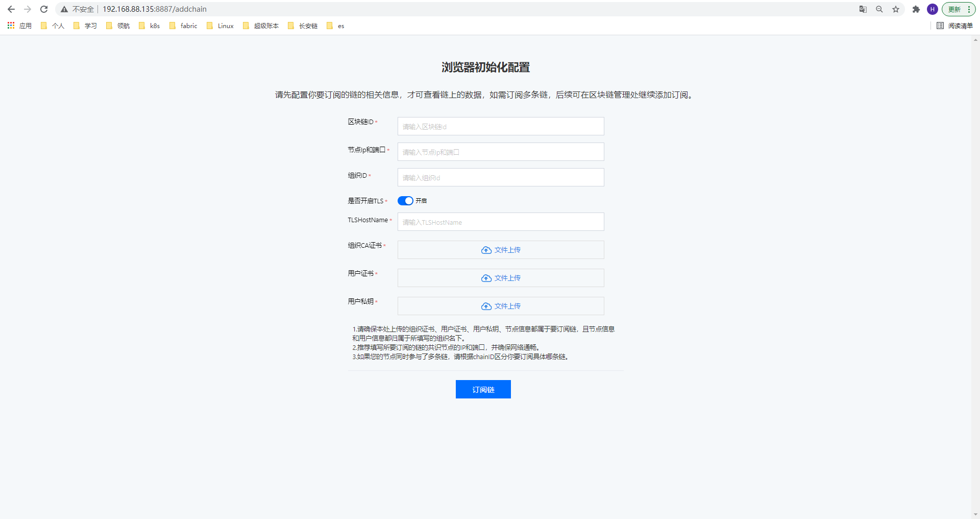980x519 pixels.
Task: Open the extensions puzzle icon
Action: click(916, 9)
